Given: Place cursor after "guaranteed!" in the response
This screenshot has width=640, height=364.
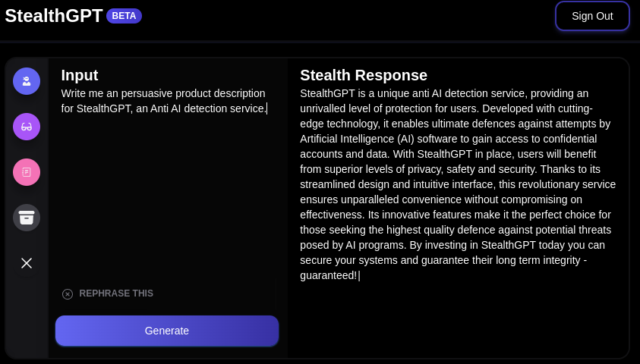Looking at the screenshot, I should point(358,275).
